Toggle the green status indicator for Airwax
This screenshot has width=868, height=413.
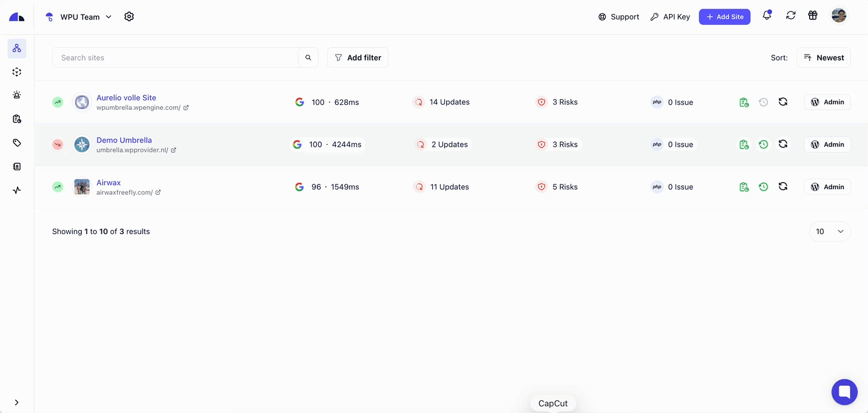[58, 187]
